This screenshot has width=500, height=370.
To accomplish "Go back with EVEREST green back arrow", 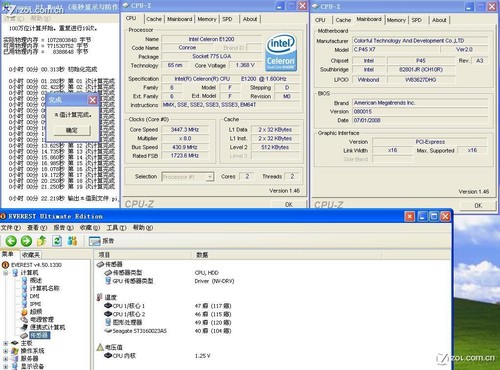I will [11, 241].
